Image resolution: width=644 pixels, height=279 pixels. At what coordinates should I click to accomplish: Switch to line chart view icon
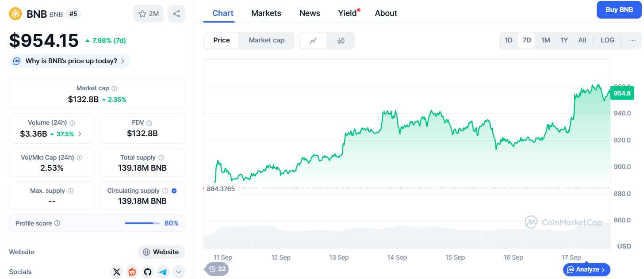tap(313, 41)
